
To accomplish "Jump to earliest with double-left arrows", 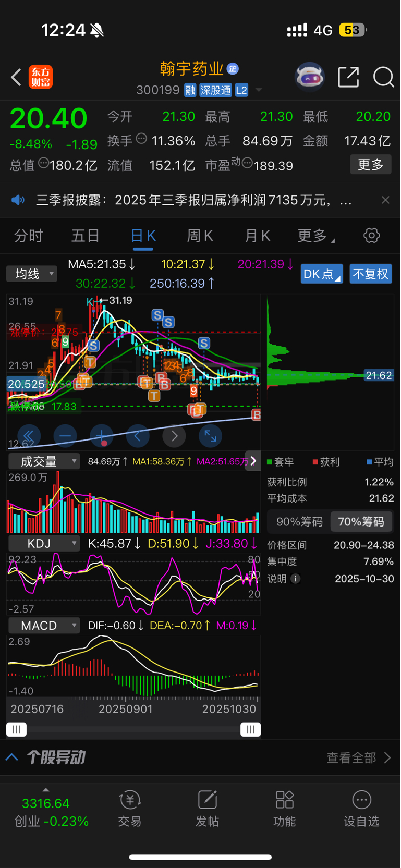I will click(29, 436).
